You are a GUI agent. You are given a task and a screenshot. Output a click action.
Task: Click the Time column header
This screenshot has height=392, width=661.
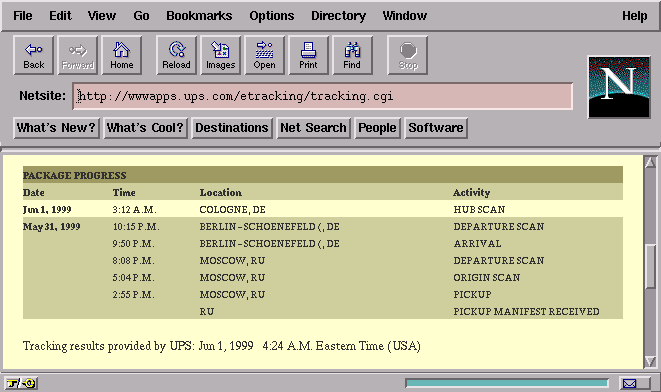[124, 193]
